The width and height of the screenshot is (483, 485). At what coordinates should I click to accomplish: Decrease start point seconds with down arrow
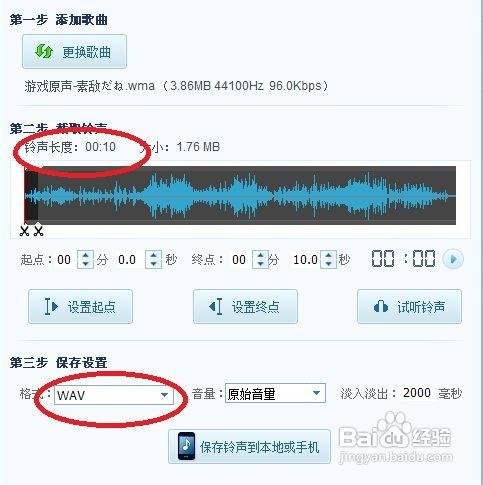click(153, 264)
